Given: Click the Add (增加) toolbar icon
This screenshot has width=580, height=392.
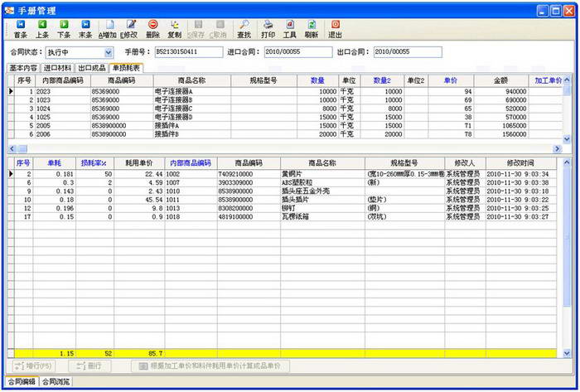Looking at the screenshot, I should click(x=108, y=29).
